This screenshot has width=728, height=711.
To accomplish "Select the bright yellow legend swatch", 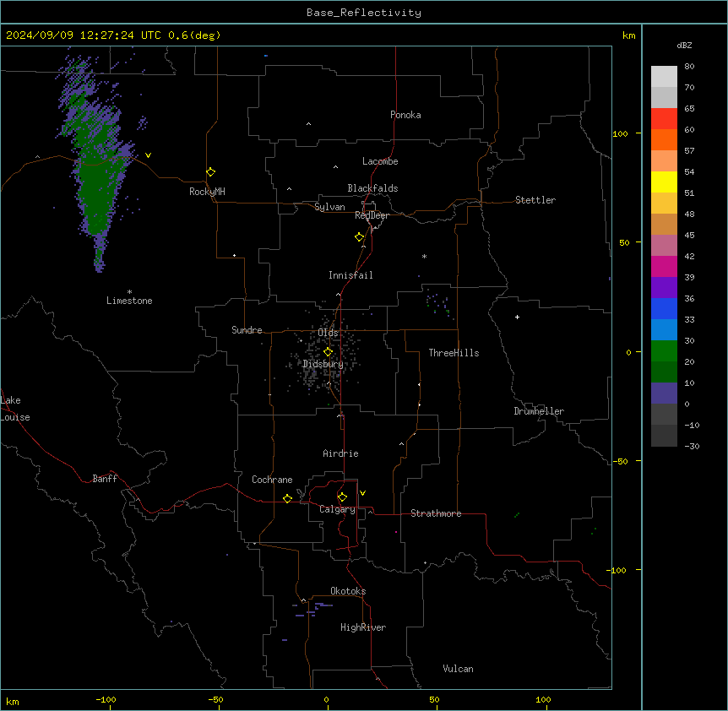I will pyautogui.click(x=664, y=182).
